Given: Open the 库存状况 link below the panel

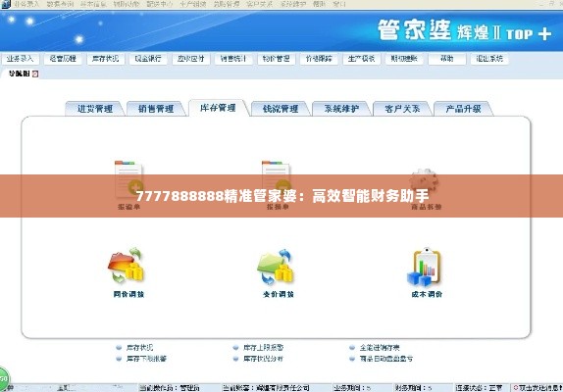Looking at the screenshot, I should [139, 348].
